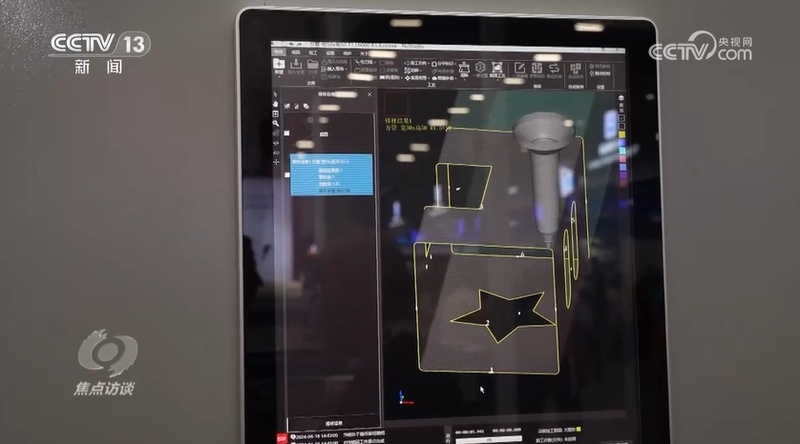Click the yellow color swatch on right layer strip

click(x=621, y=134)
